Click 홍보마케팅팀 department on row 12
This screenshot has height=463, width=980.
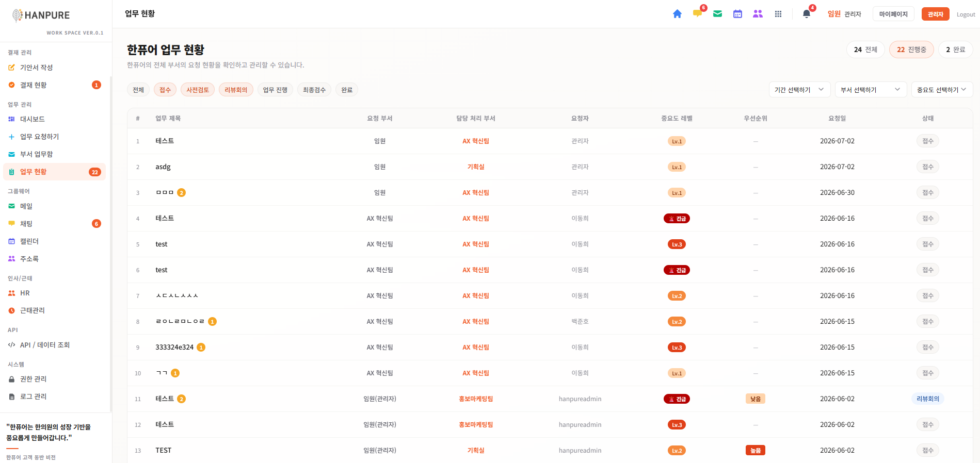point(476,425)
